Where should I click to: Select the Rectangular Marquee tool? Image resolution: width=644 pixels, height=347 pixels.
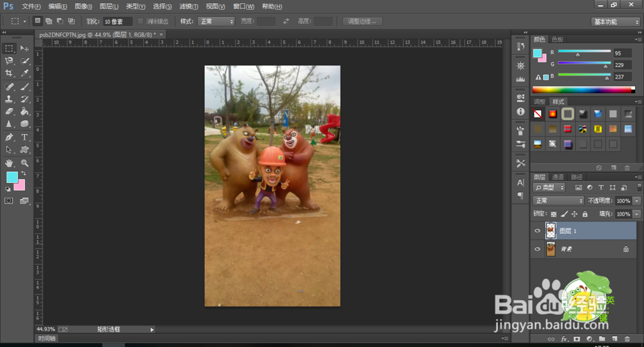pos(9,48)
